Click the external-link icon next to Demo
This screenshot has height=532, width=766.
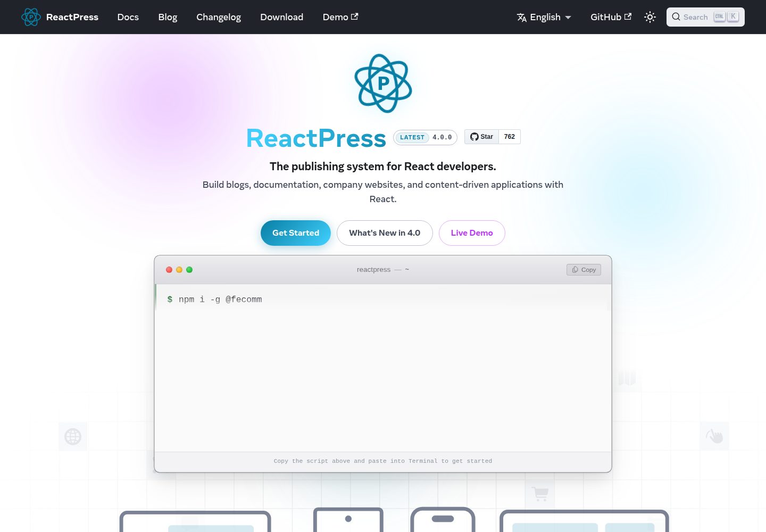click(x=355, y=16)
